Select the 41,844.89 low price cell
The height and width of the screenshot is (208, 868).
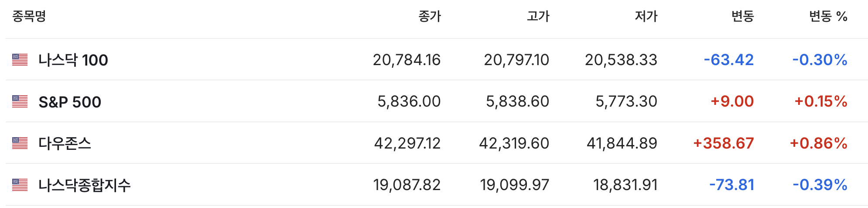pyautogui.click(x=622, y=143)
